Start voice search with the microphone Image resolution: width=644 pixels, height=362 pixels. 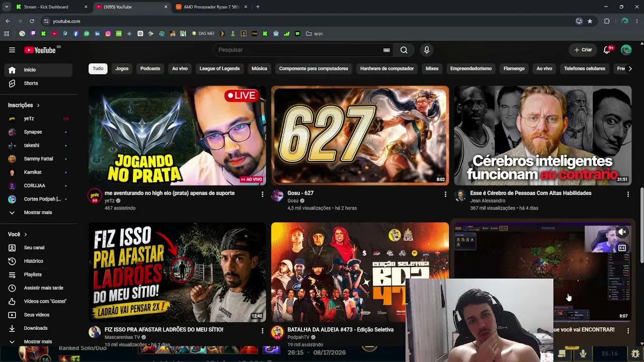click(x=427, y=50)
